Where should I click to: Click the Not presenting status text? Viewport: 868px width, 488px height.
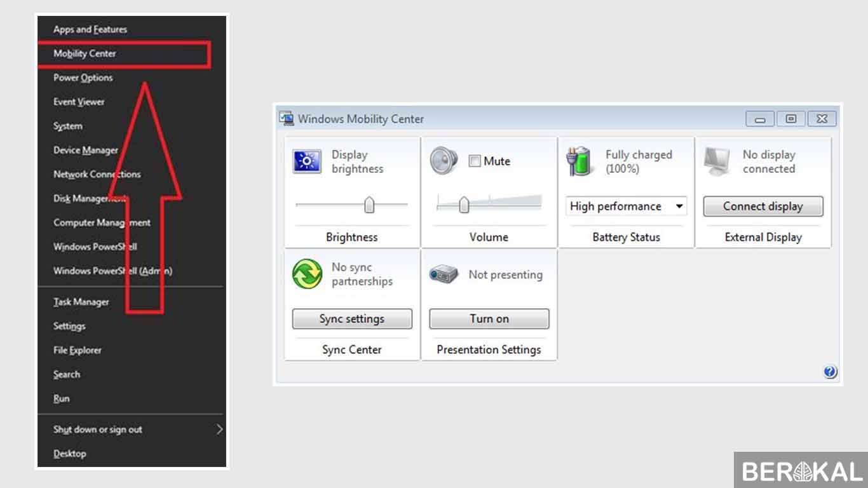point(506,274)
